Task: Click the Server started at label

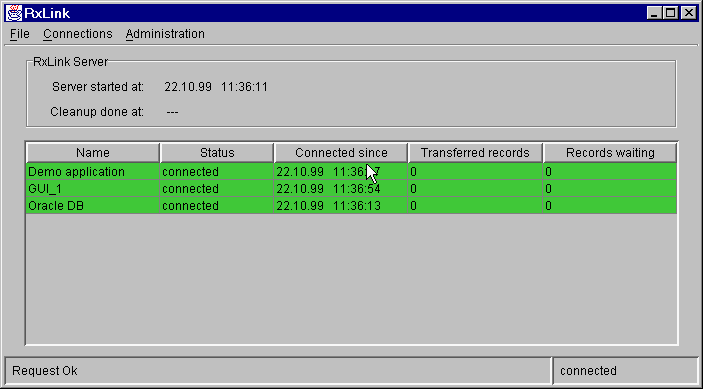Action: click(98, 87)
